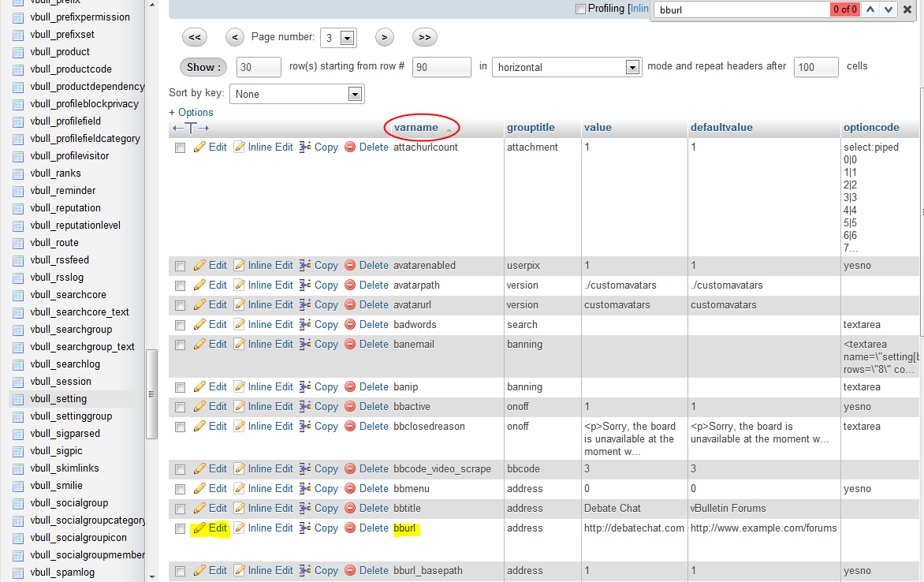
Task: Open the Sort by key dropdown
Action: click(x=297, y=94)
